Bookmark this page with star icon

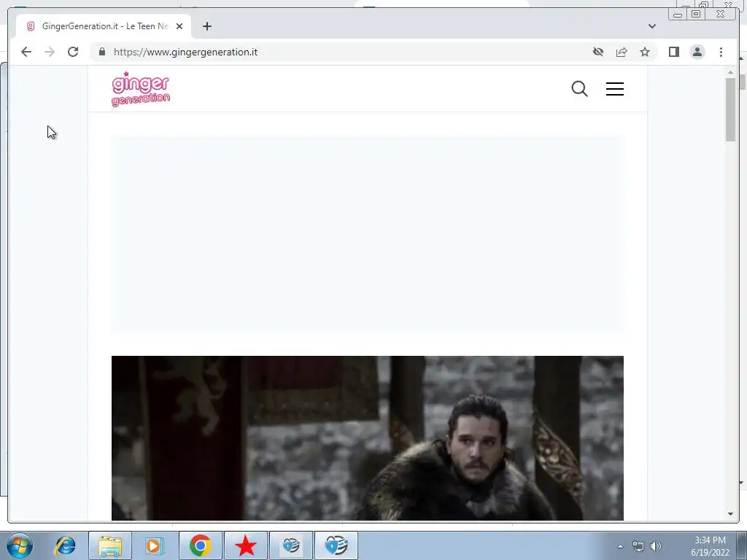pos(645,52)
